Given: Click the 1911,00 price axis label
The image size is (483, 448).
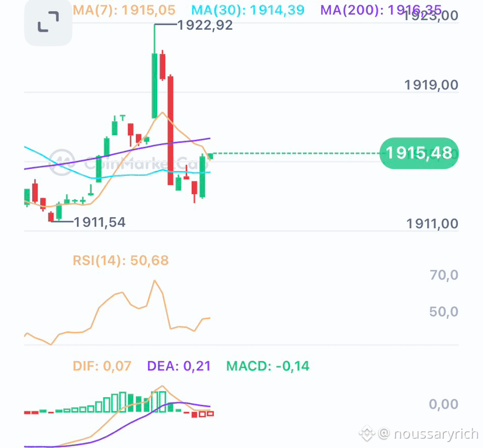Looking at the screenshot, I should 432,224.
